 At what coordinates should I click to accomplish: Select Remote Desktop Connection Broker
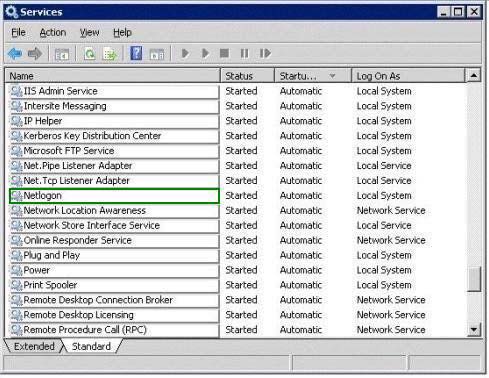(x=114, y=300)
